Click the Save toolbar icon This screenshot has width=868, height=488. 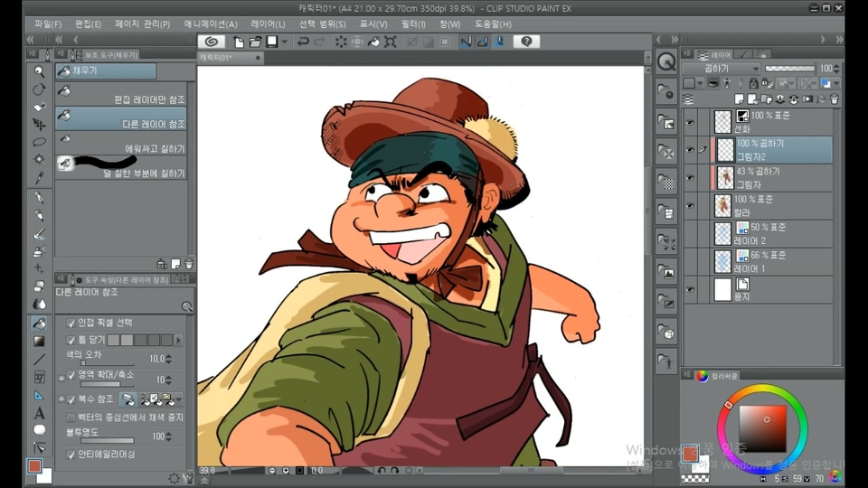point(272,42)
